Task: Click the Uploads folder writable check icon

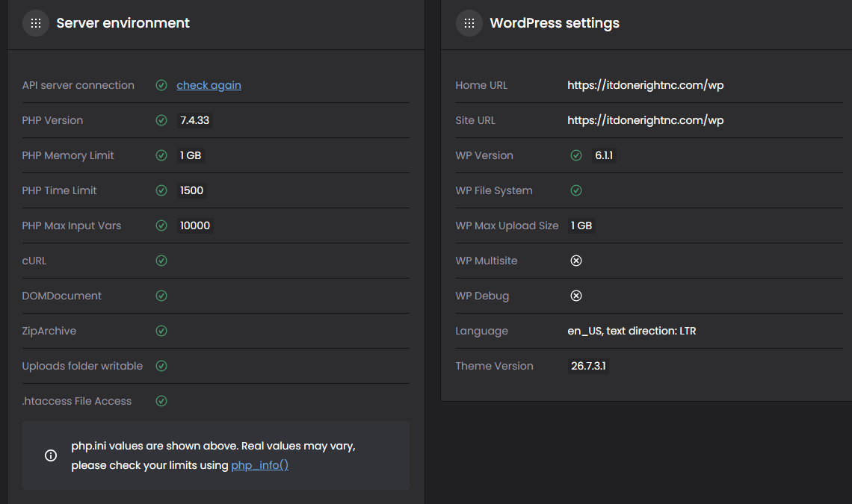Action: [161, 366]
